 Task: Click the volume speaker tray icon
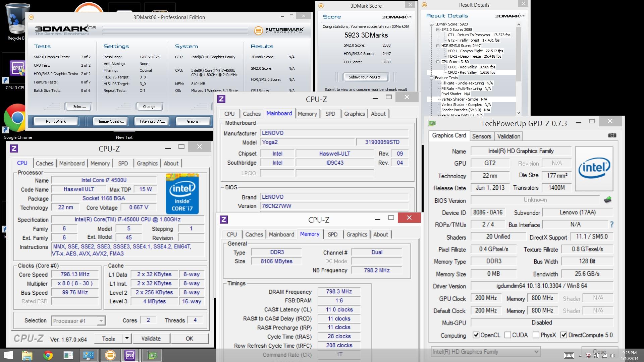coord(612,355)
